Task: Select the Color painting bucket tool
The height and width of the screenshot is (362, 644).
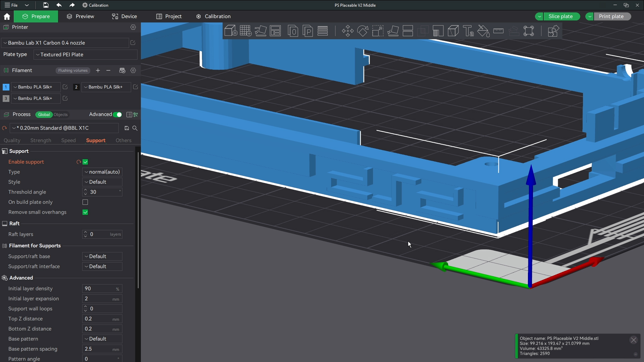Action: [x=483, y=31]
